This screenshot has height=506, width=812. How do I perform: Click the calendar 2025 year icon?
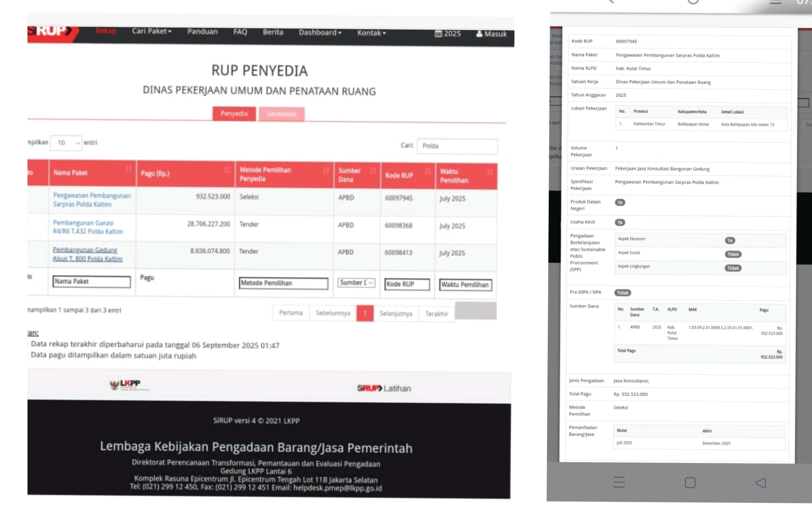[438, 34]
